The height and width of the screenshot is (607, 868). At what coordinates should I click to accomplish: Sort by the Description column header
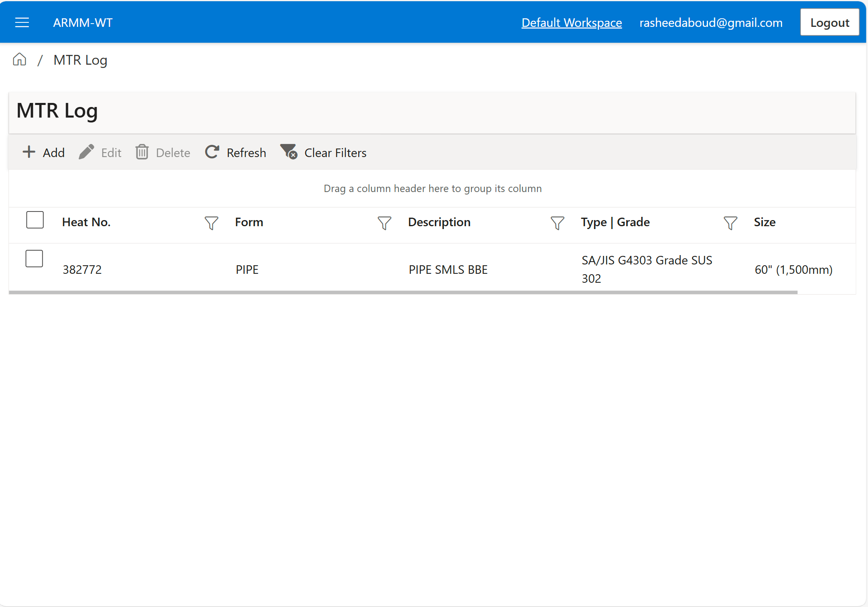click(x=439, y=222)
